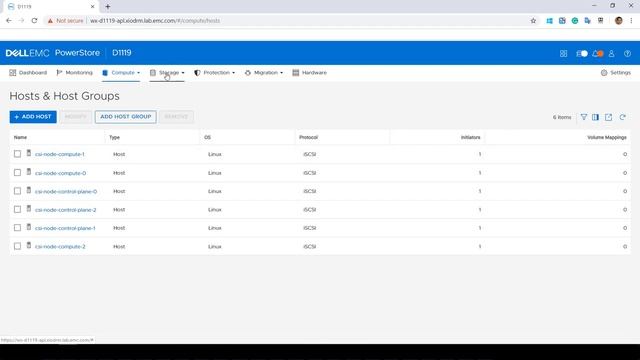Click the host icon beside csi-node-control-plane-2
The width and height of the screenshot is (640, 360).
[x=29, y=209]
